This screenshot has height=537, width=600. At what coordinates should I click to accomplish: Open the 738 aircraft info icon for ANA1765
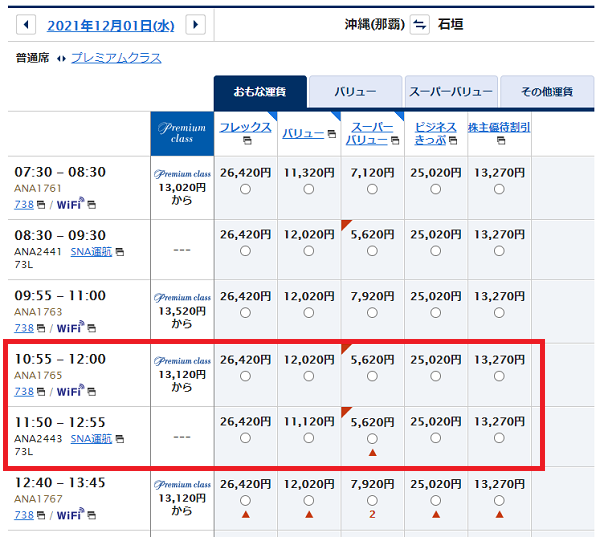click(x=41, y=392)
